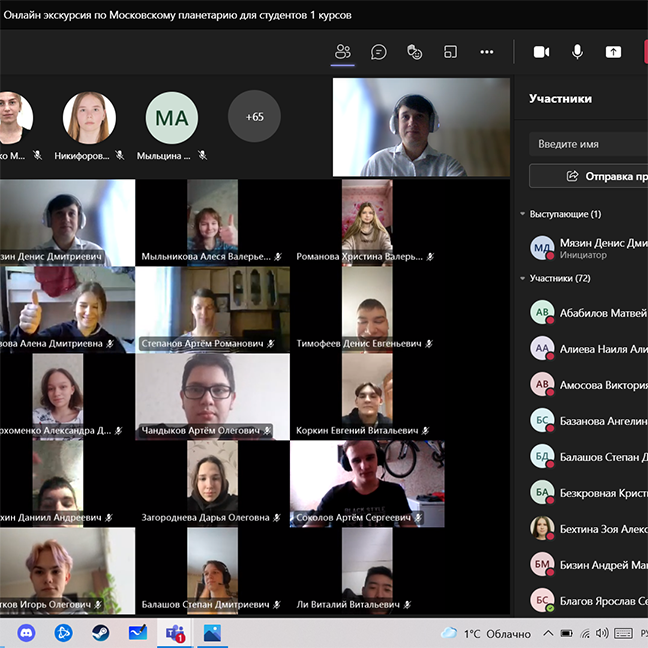Type in the Введите имя search field
Viewport: 648px width, 648px height.
tap(590, 144)
